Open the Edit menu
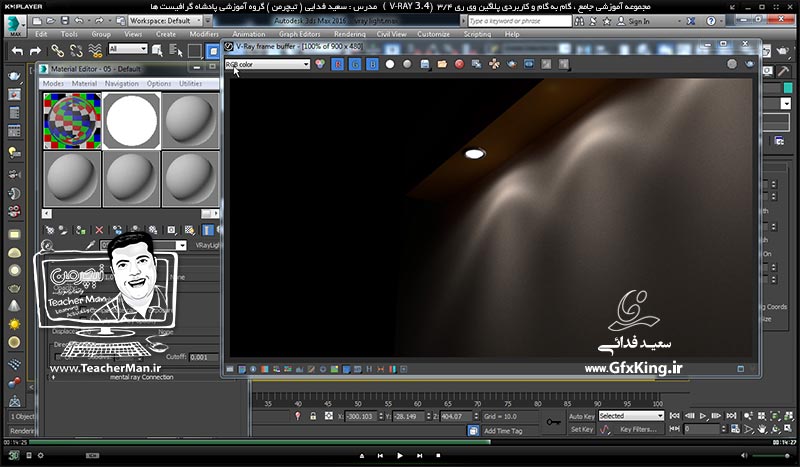Image resolution: width=800 pixels, height=467 pixels. click(41, 34)
